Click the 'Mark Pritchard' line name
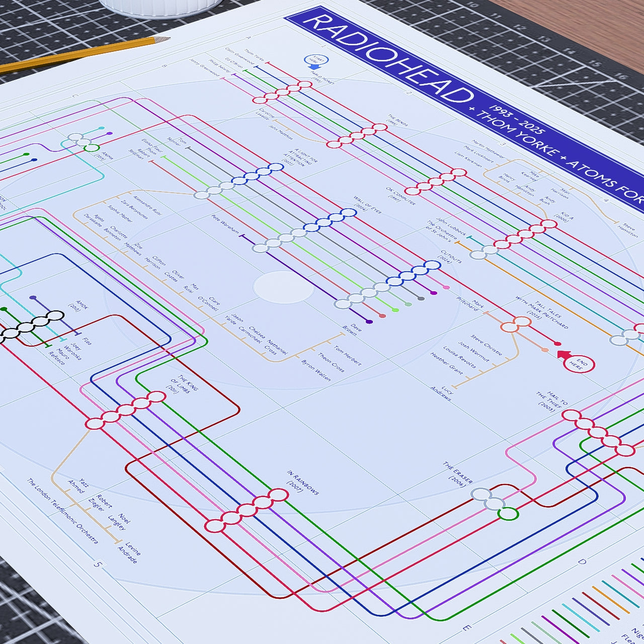This screenshot has height=644, width=644. click(x=470, y=306)
